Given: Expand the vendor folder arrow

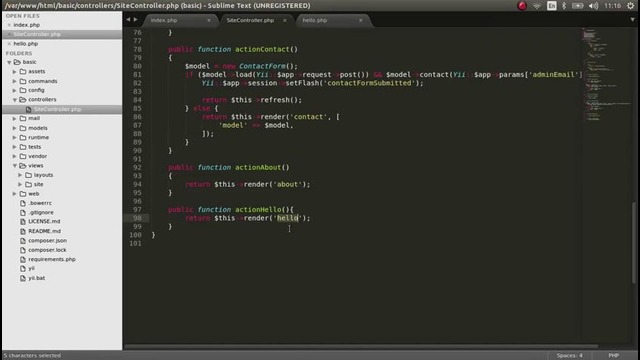Looking at the screenshot, I should click(x=15, y=156).
